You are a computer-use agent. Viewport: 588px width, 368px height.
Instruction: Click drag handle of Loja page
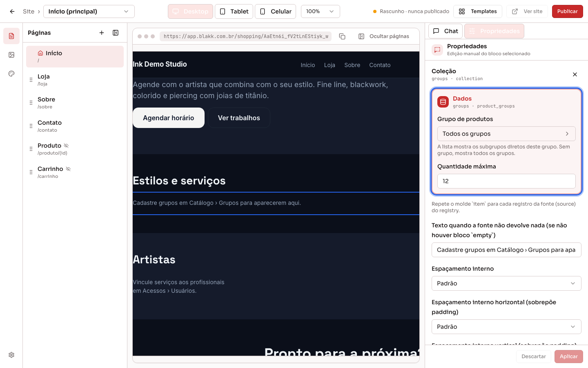click(31, 80)
